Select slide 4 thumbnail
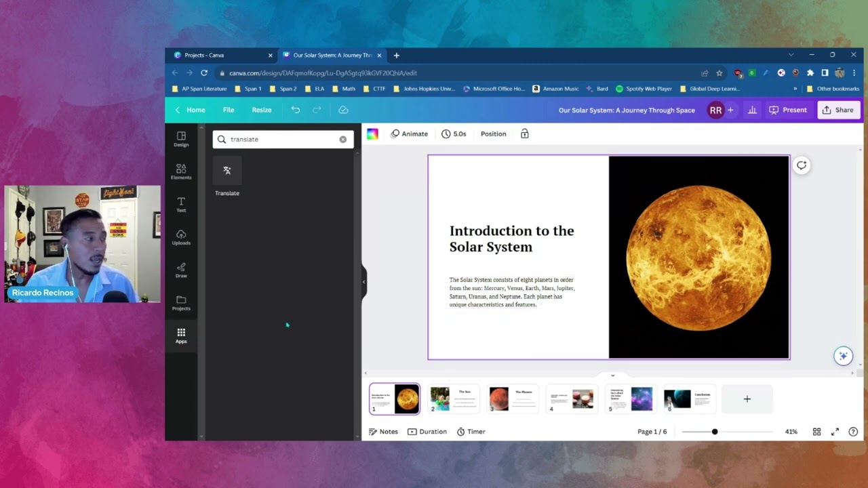The height and width of the screenshot is (488, 868). coord(572,399)
